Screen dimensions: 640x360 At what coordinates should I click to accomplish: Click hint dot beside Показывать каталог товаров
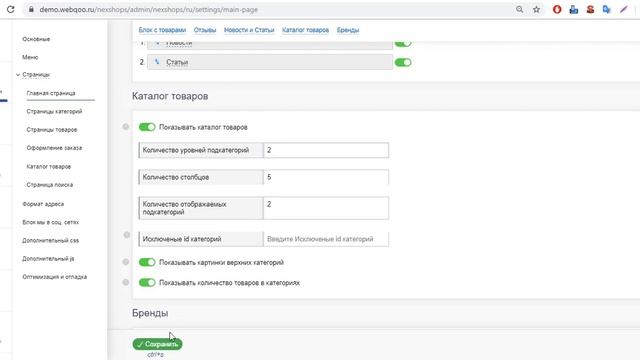pyautogui.click(x=126, y=127)
